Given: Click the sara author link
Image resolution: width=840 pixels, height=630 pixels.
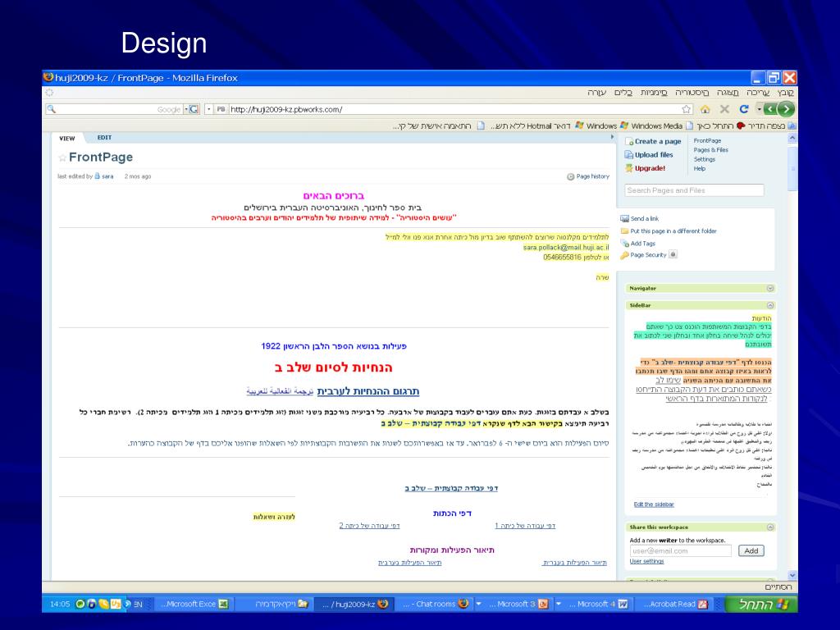Looking at the screenshot, I should click(x=107, y=176).
